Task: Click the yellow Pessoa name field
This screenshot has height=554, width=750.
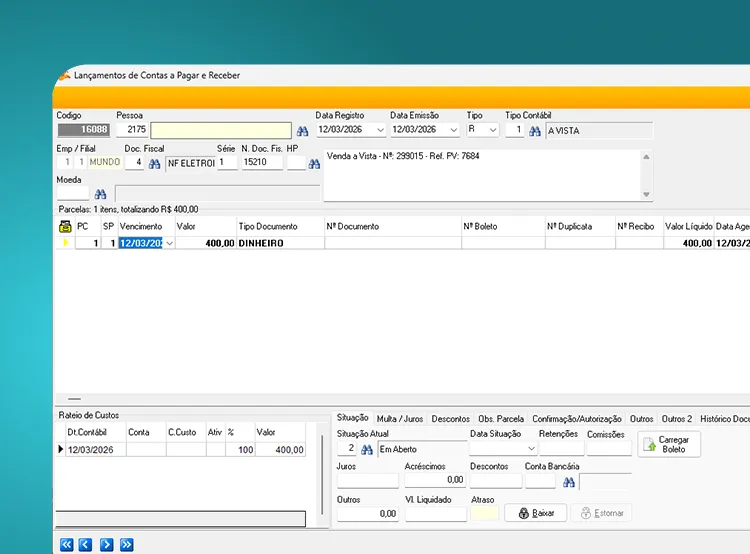Action: pyautogui.click(x=221, y=130)
